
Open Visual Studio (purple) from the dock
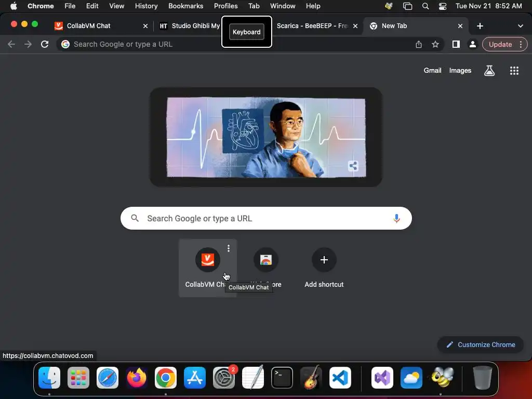coord(382,378)
